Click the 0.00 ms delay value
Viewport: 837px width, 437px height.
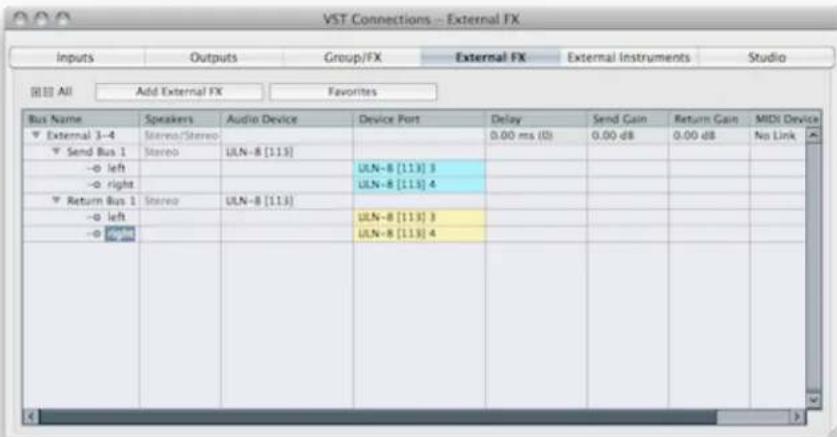pos(536,136)
